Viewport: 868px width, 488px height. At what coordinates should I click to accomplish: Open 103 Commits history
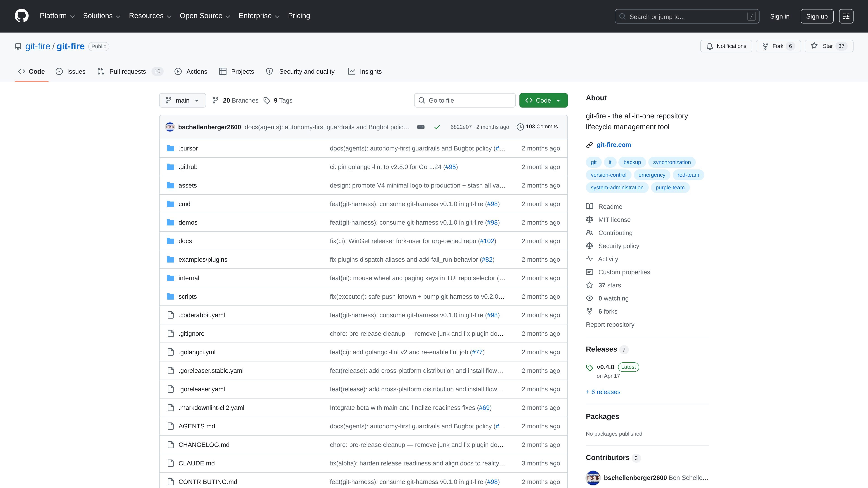click(x=537, y=127)
